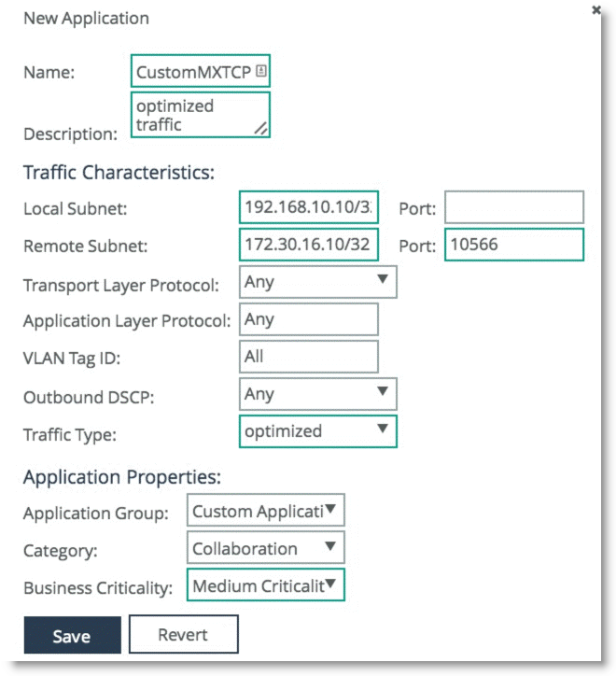Select the Remote Subnet field
Screen dimensions: 616x676
tap(309, 245)
